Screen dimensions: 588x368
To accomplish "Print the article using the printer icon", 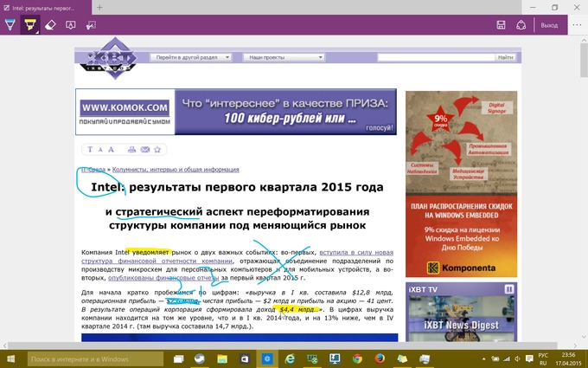I will click(131, 150).
